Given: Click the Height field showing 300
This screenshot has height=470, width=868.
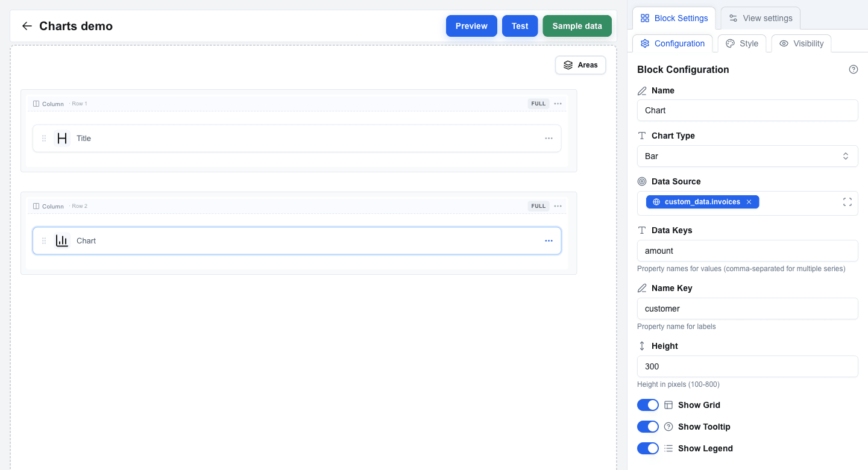Looking at the screenshot, I should [747, 366].
